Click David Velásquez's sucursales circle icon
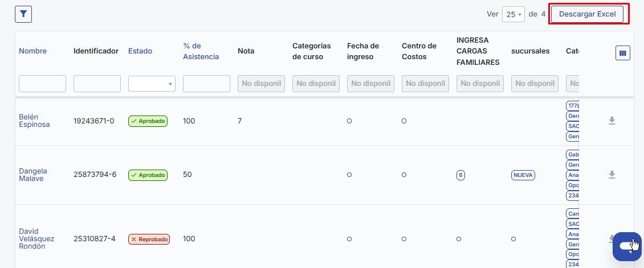644x268 pixels. coord(513,239)
